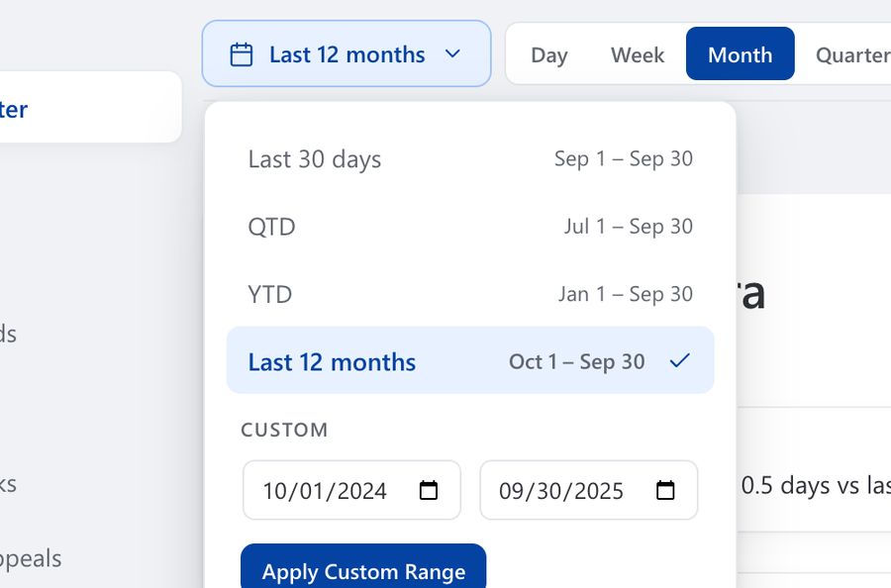Select Last 12 months option in list
The width and height of the screenshot is (891, 588).
(x=470, y=360)
